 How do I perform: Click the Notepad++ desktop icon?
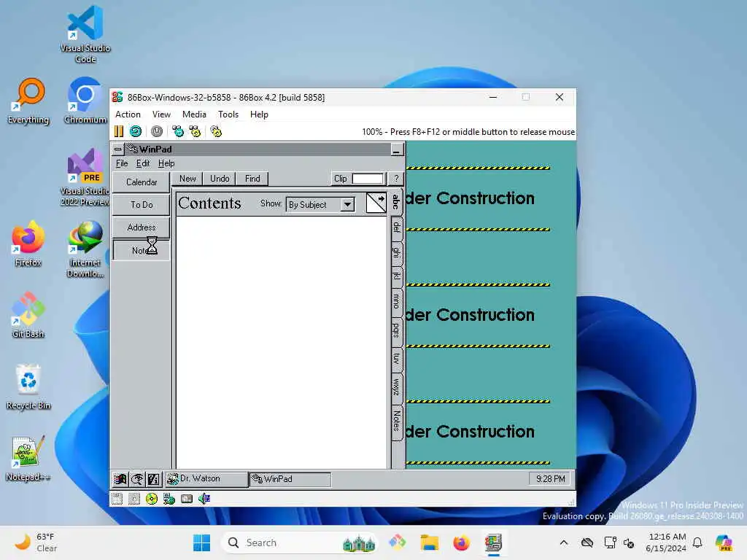(x=28, y=458)
